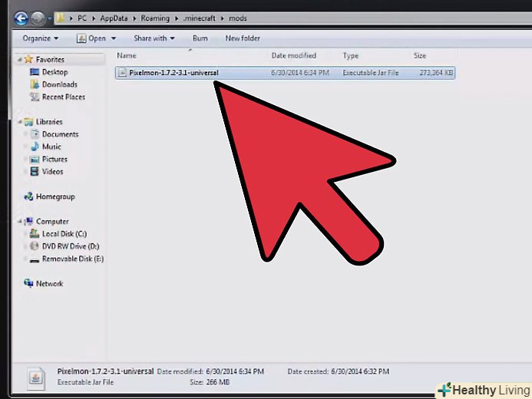Sort by the Size column header

tap(420, 55)
